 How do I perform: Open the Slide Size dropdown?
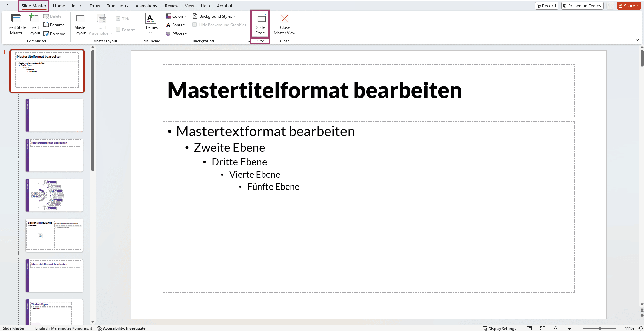[260, 24]
